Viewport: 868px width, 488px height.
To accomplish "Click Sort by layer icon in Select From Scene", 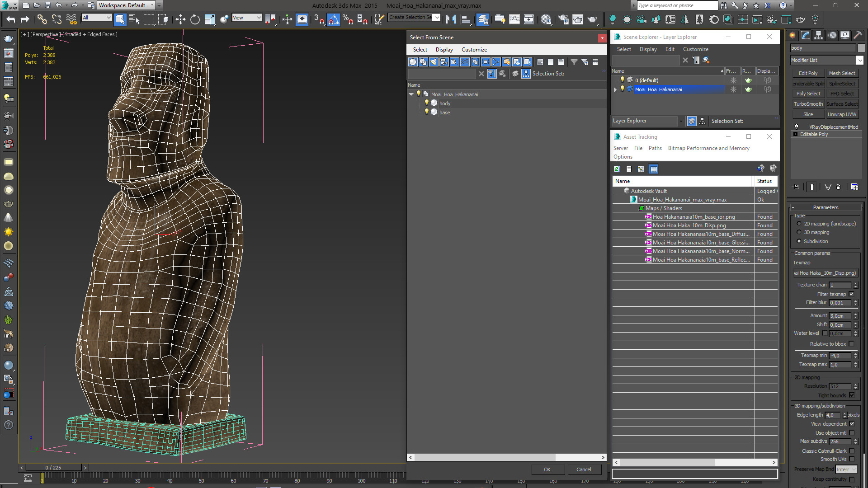I will (515, 74).
